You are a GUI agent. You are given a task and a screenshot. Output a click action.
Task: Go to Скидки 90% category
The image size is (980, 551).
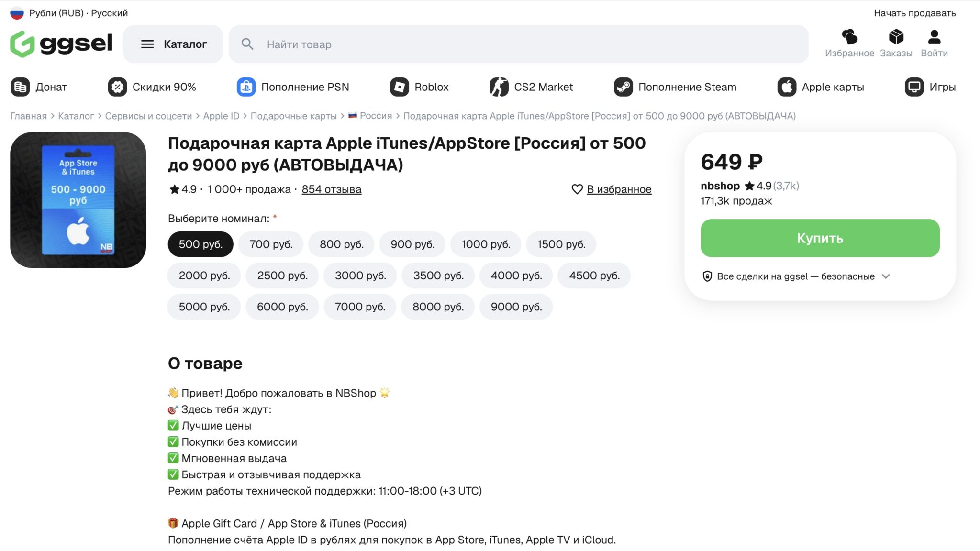152,87
